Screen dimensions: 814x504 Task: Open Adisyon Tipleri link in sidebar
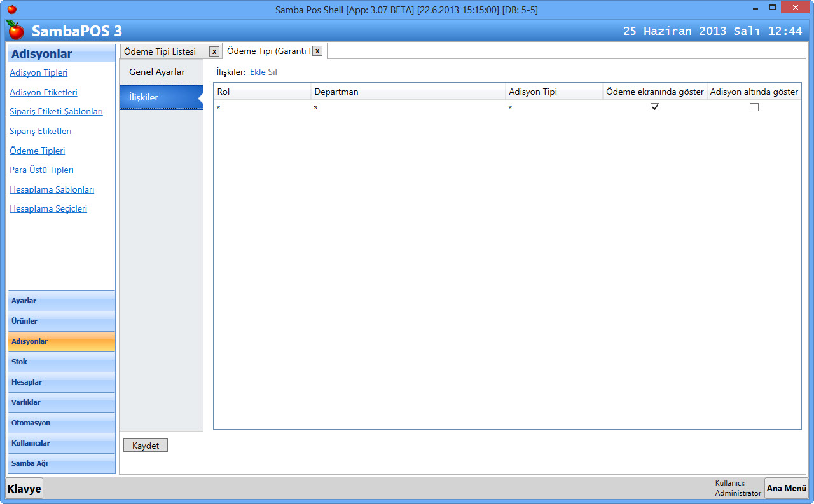[39, 73]
